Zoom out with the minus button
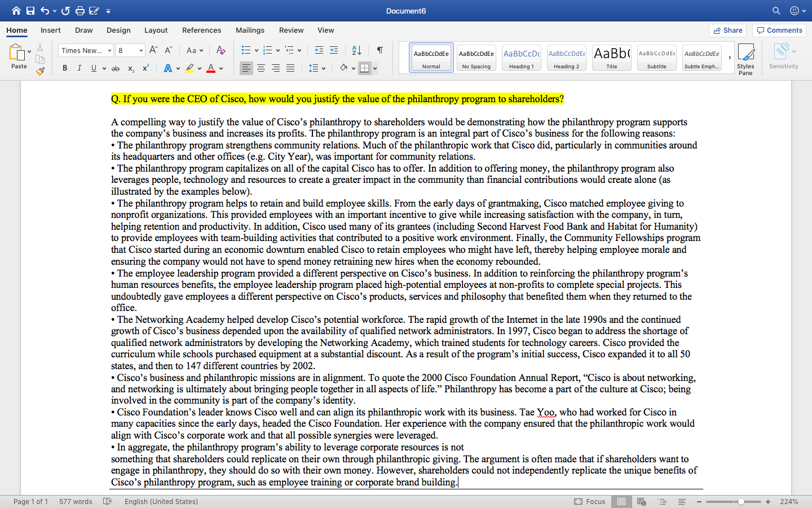The height and width of the screenshot is (508, 812). tap(699, 501)
